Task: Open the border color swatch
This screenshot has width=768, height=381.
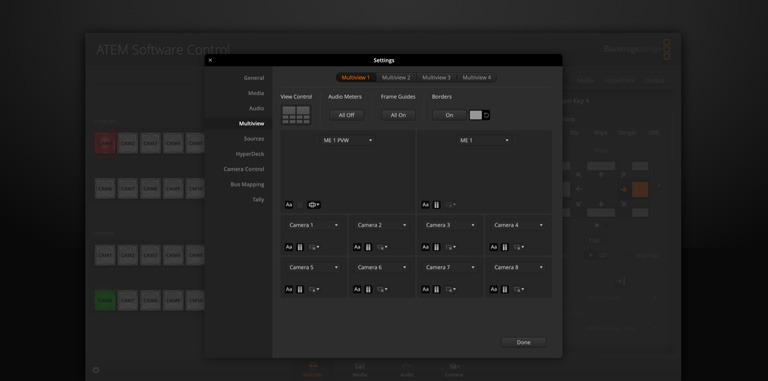Action: tap(476, 115)
